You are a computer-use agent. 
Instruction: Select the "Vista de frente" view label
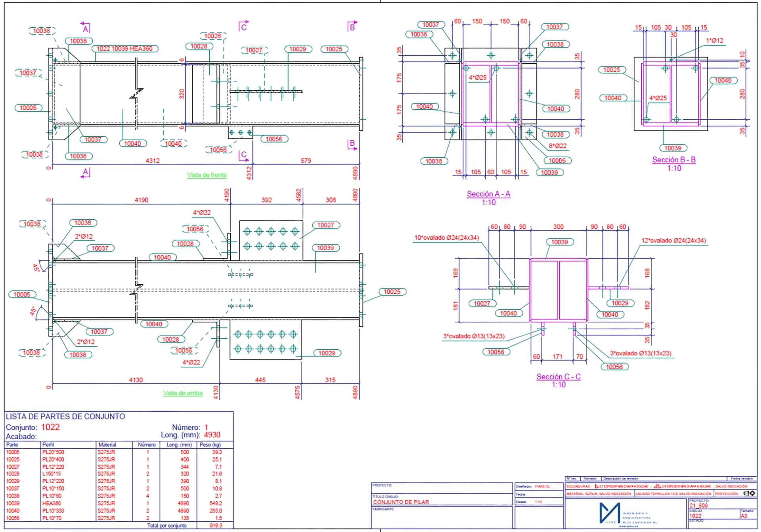pyautogui.click(x=207, y=175)
